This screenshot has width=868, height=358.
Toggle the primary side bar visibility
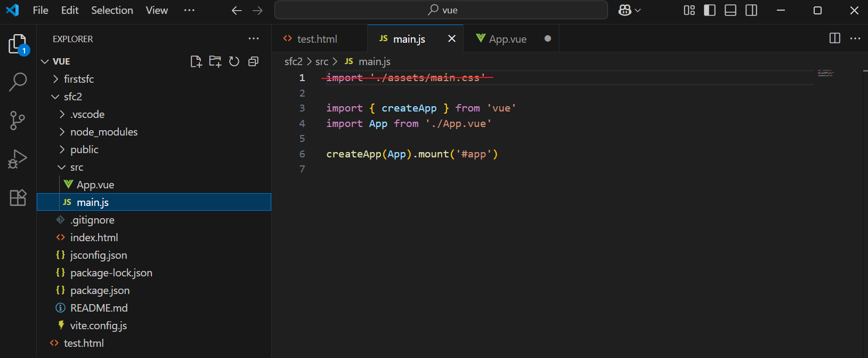[710, 10]
